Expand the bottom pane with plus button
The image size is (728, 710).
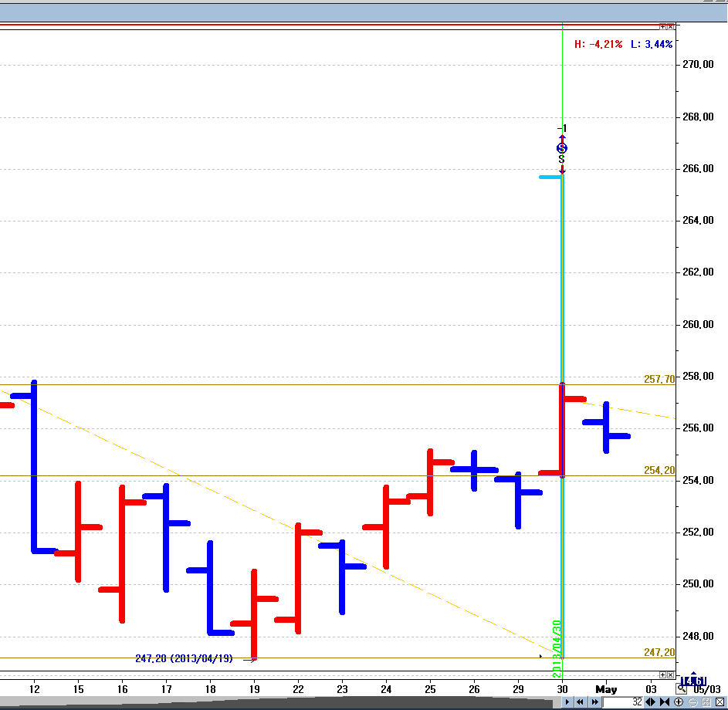click(662, 674)
